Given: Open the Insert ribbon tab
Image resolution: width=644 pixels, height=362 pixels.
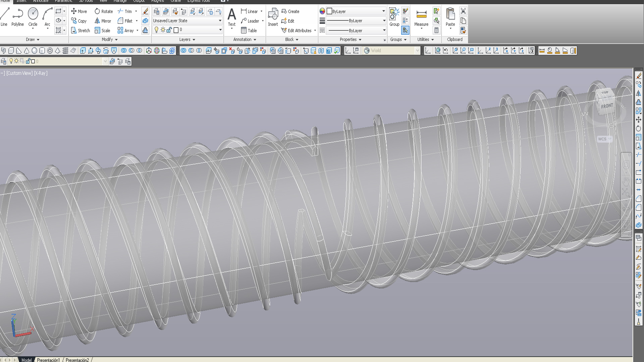Looking at the screenshot, I should tap(21, 1).
